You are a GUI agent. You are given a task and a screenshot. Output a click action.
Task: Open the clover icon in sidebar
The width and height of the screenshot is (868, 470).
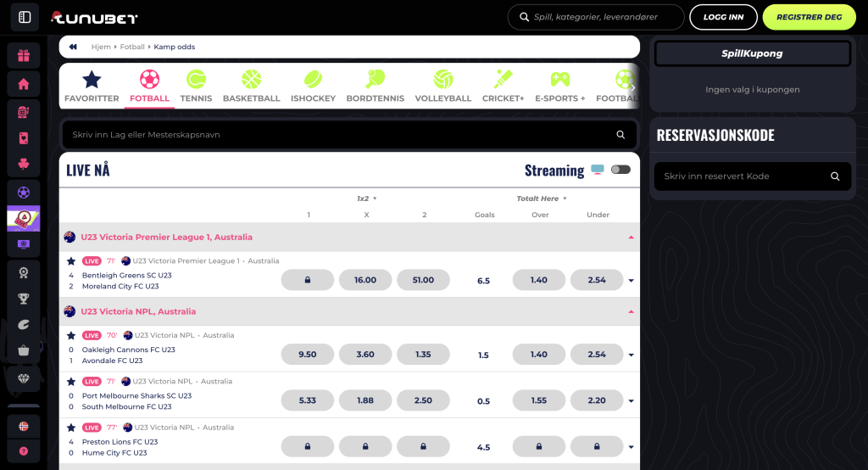tap(23, 164)
